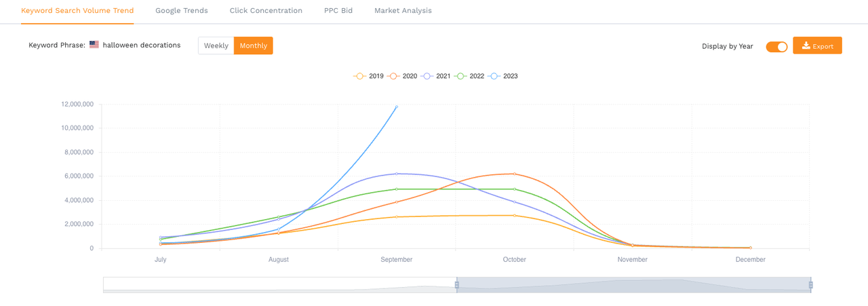Select Keyword Search Volume Trend tab
The width and height of the screenshot is (868, 306).
tap(77, 11)
